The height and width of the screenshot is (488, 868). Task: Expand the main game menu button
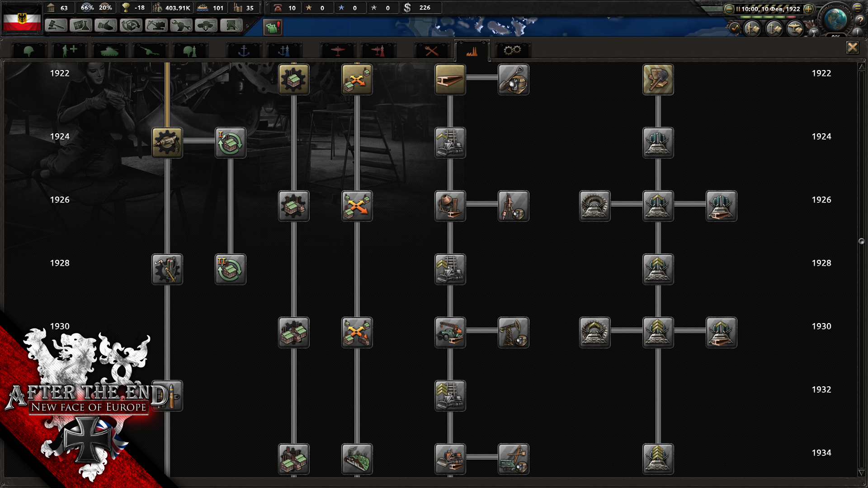coord(858,8)
